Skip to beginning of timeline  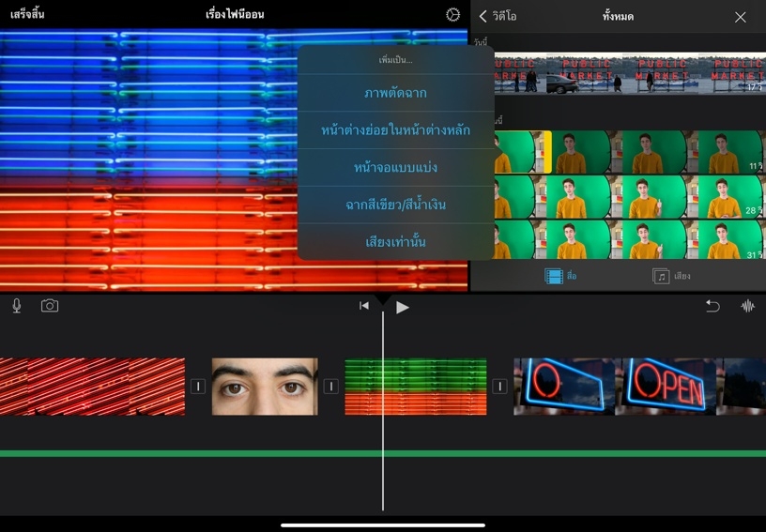[364, 306]
